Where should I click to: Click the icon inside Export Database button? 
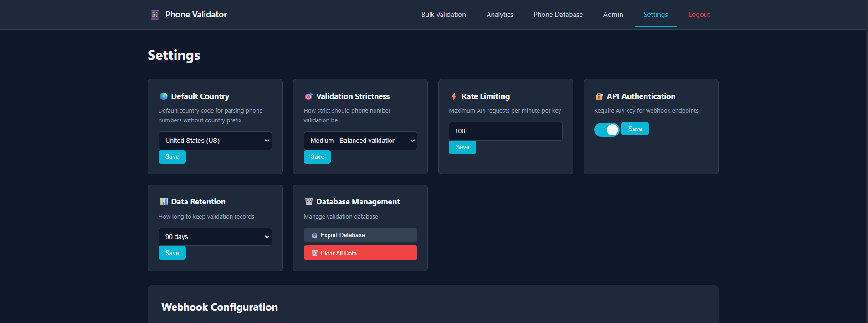coord(314,235)
